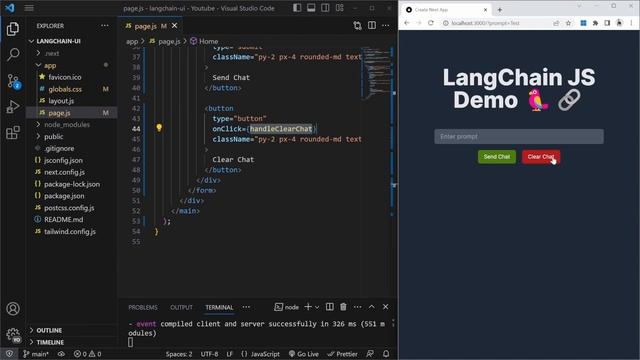Open errors and warnings count in status bar
Screen dimensions: 640x360
[x=87, y=354]
